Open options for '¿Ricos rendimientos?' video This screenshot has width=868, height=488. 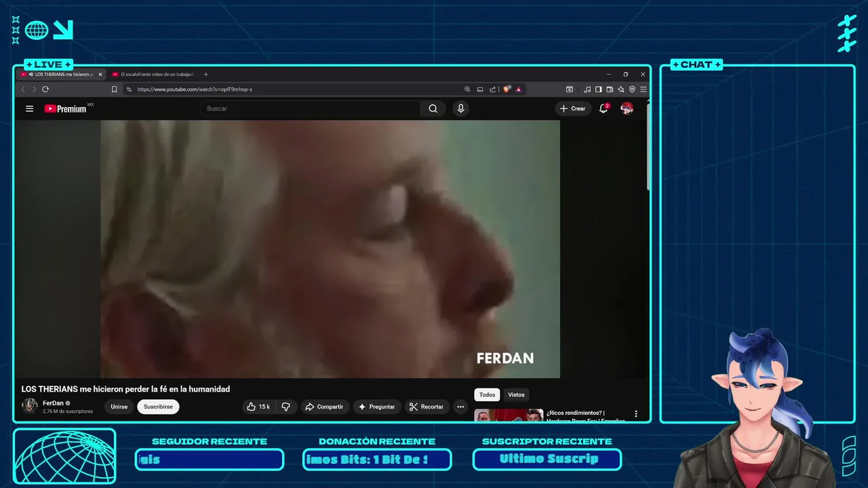pos(636,413)
